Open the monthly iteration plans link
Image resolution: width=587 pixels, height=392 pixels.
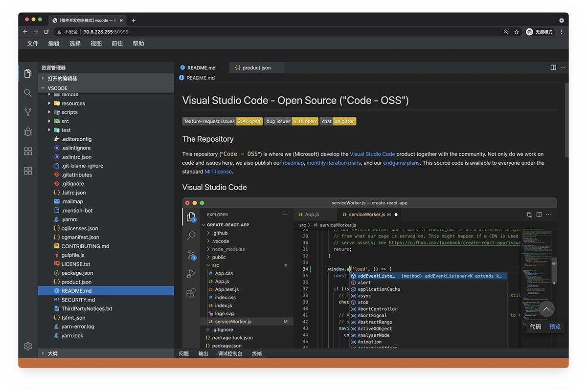tap(333, 163)
